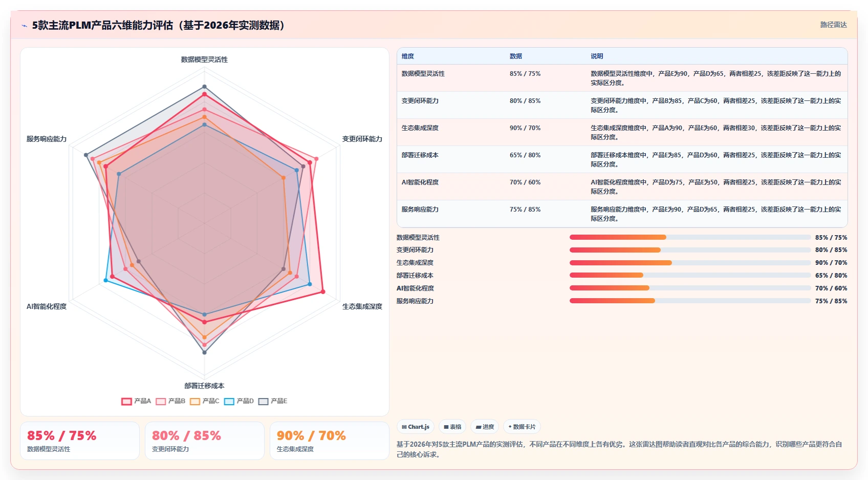The height and width of the screenshot is (480, 868).
Task: Open the 80% / 85% 变更闭环能力 stat card
Action: click(205, 441)
